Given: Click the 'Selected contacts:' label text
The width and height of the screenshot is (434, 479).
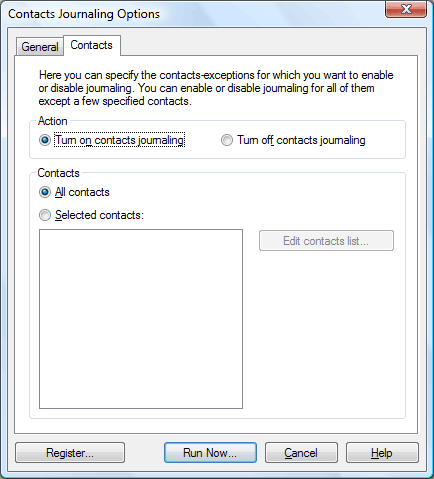Looking at the screenshot, I should point(99,215).
